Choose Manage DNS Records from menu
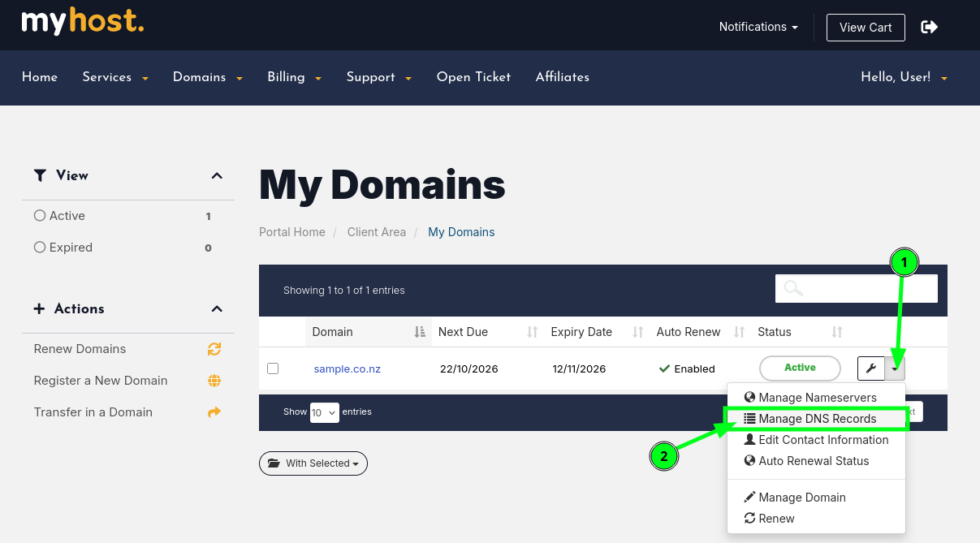980x543 pixels. (x=816, y=419)
